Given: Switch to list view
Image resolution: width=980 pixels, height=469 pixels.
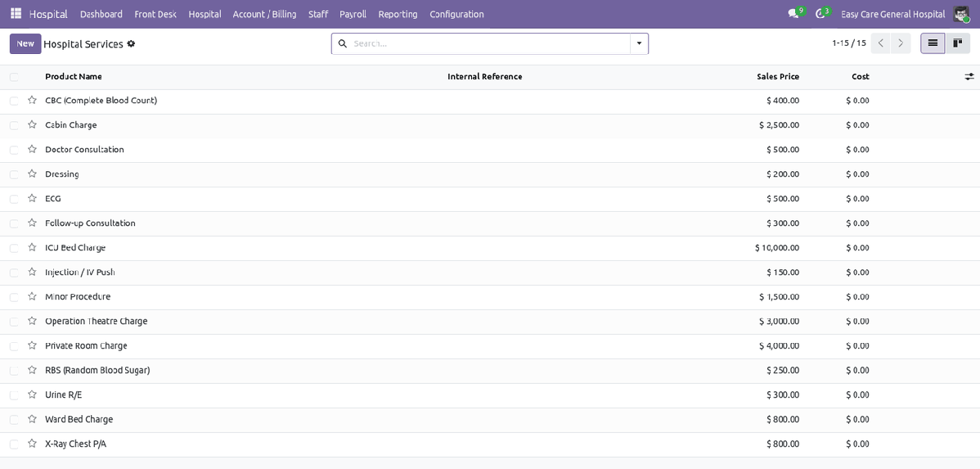Looking at the screenshot, I should 933,43.
